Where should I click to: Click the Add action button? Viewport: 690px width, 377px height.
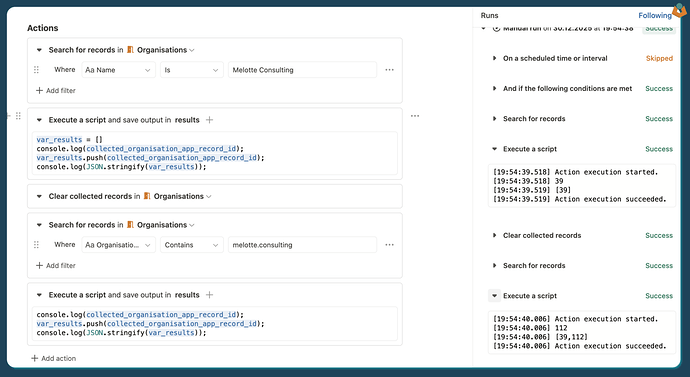53,359
